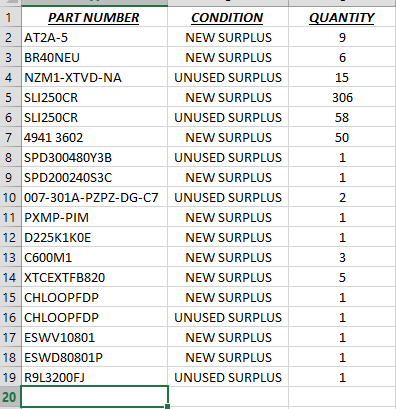Click the empty condition cell in row 20

pyautogui.click(x=228, y=397)
